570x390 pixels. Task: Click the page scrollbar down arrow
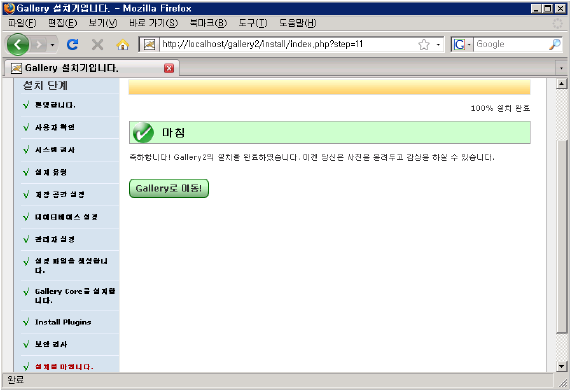(x=561, y=366)
